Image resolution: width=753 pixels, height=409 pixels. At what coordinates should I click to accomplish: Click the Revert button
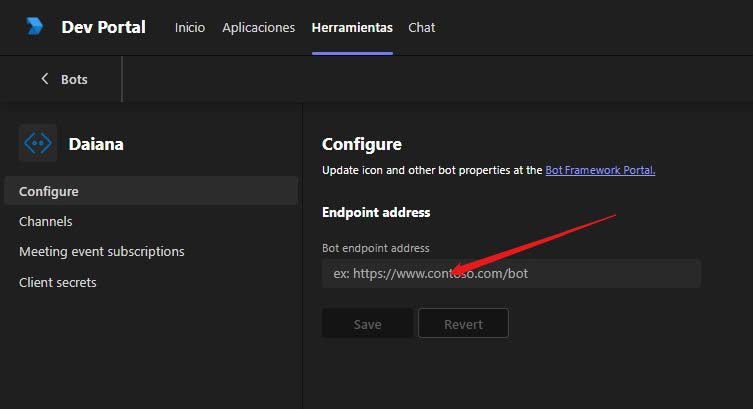(463, 324)
